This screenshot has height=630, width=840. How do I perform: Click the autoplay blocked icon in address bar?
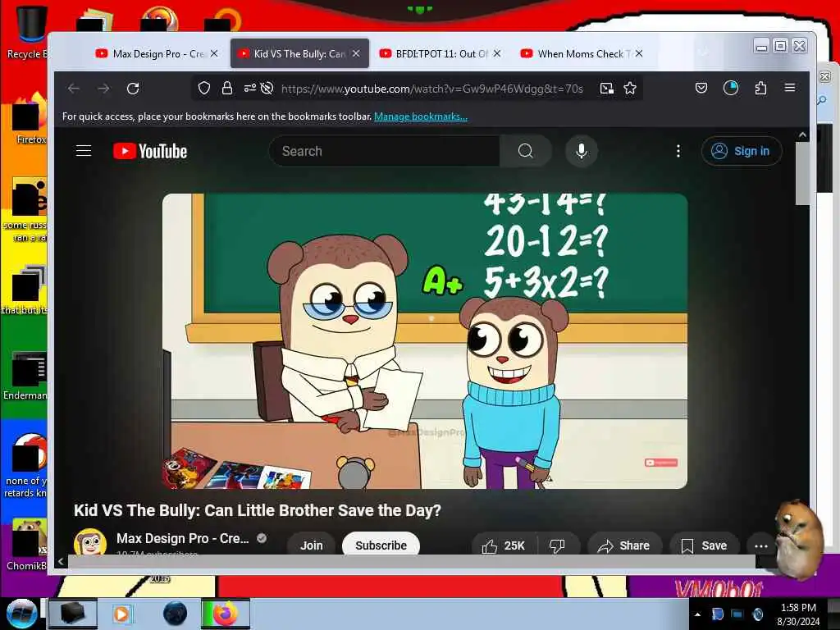tap(267, 89)
